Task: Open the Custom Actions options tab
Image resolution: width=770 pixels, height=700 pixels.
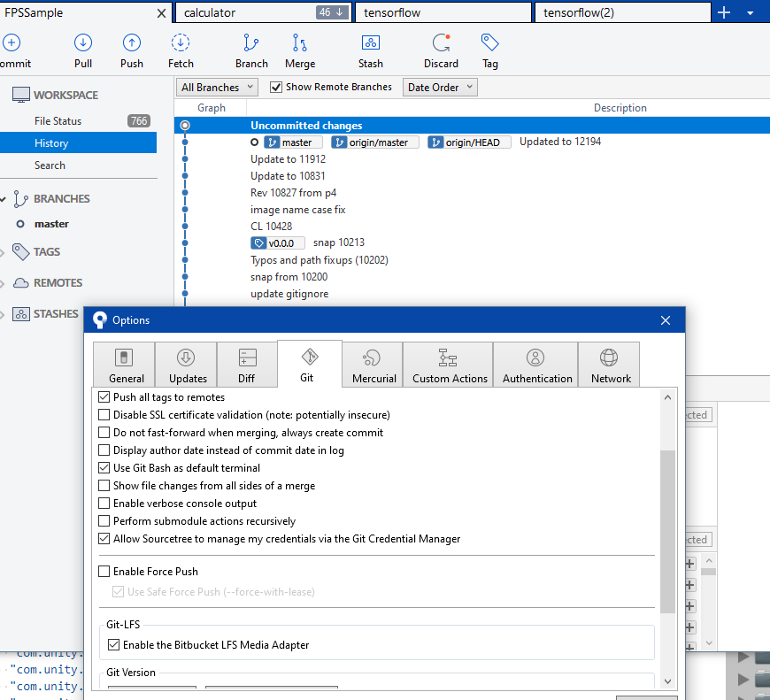Action: [448, 365]
